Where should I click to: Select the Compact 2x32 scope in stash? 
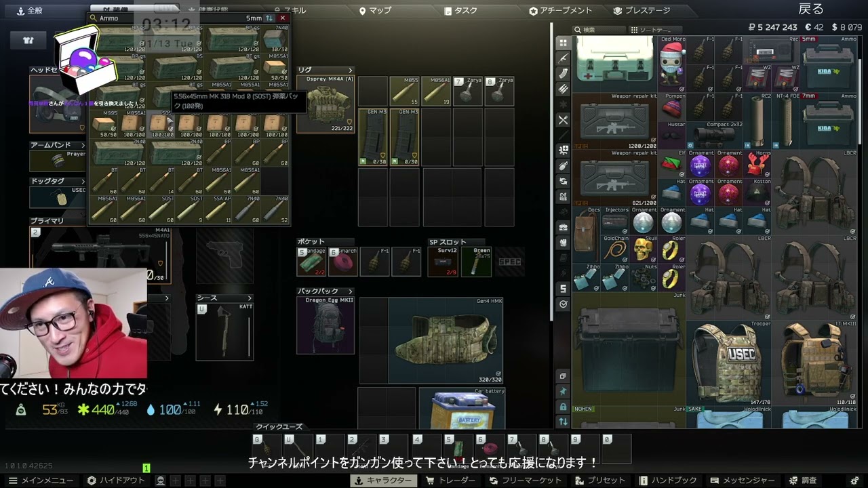pyautogui.click(x=714, y=134)
